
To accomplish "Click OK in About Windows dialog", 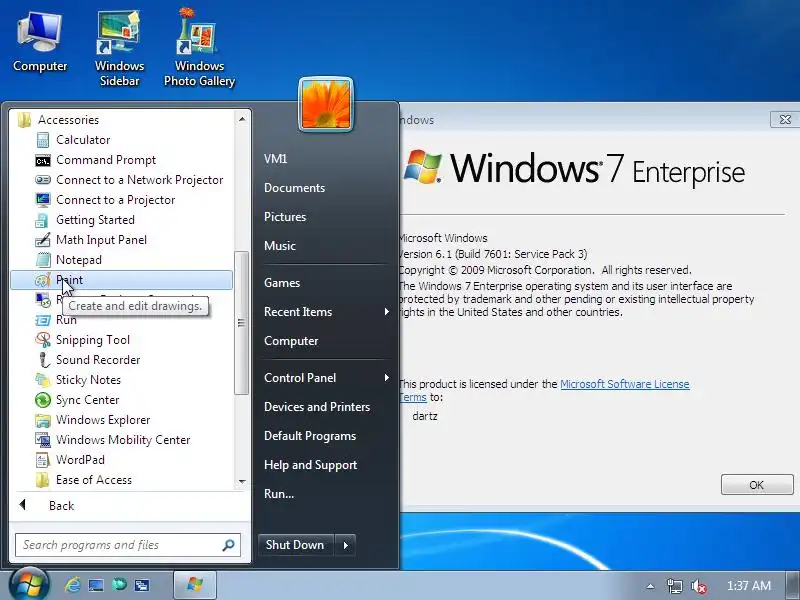I will pos(757,485).
